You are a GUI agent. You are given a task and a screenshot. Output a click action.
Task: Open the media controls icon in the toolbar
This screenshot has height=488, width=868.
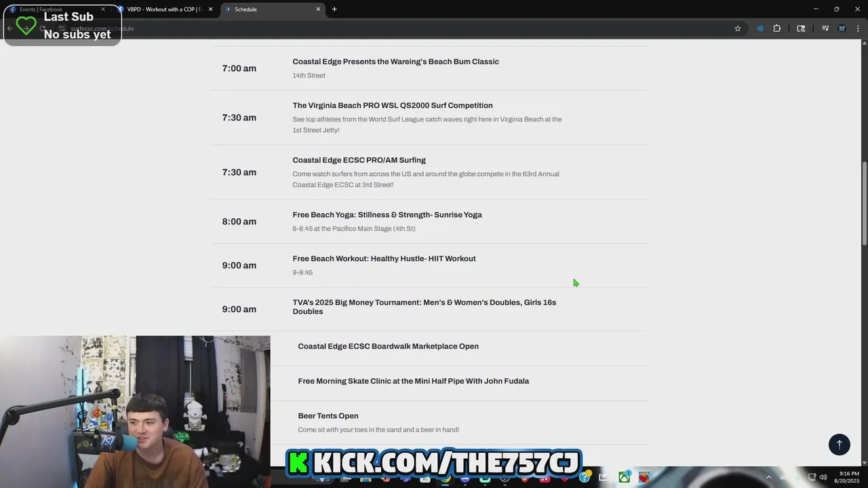(825, 28)
